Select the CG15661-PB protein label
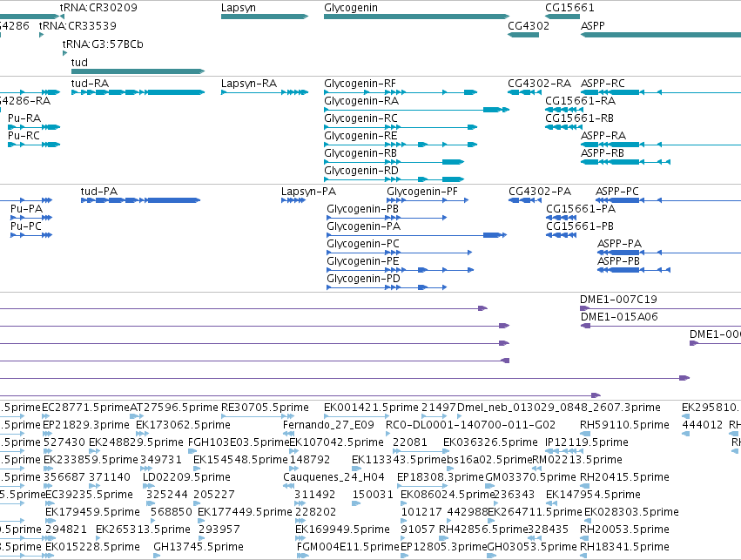This screenshot has width=741, height=560. [x=580, y=226]
